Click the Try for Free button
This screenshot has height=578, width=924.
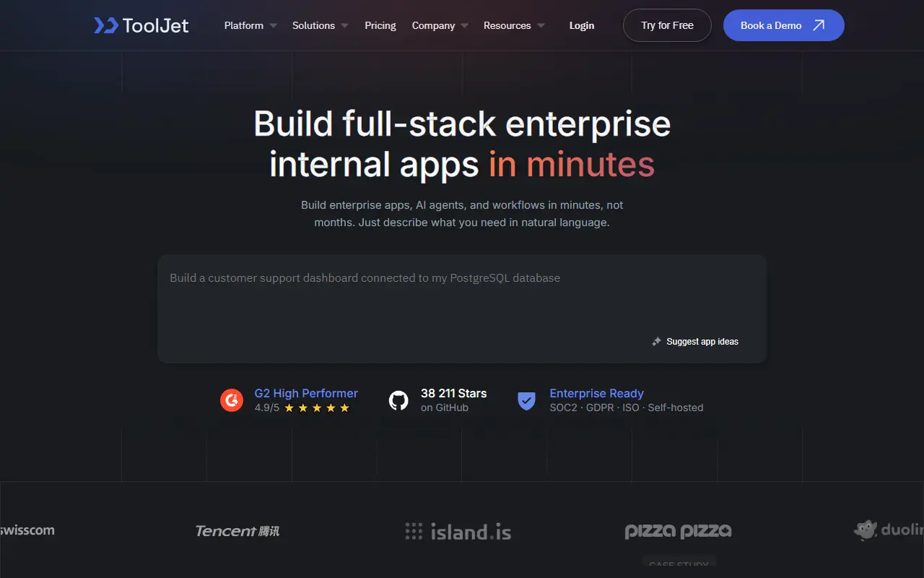[x=667, y=25]
